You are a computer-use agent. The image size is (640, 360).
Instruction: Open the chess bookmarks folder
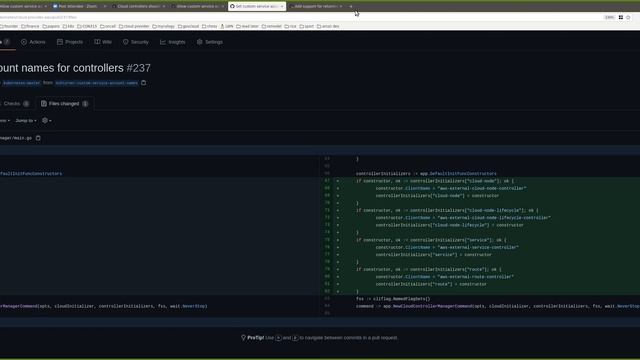210,26
